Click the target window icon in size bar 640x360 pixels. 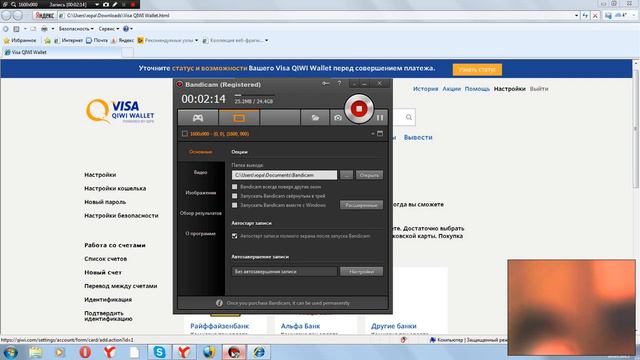coord(380,133)
